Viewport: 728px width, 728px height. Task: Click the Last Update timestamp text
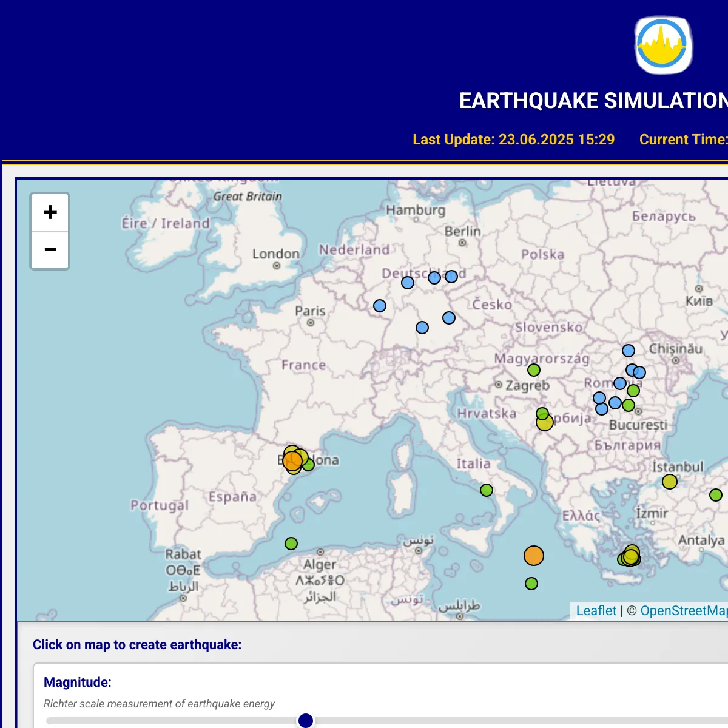(x=513, y=140)
